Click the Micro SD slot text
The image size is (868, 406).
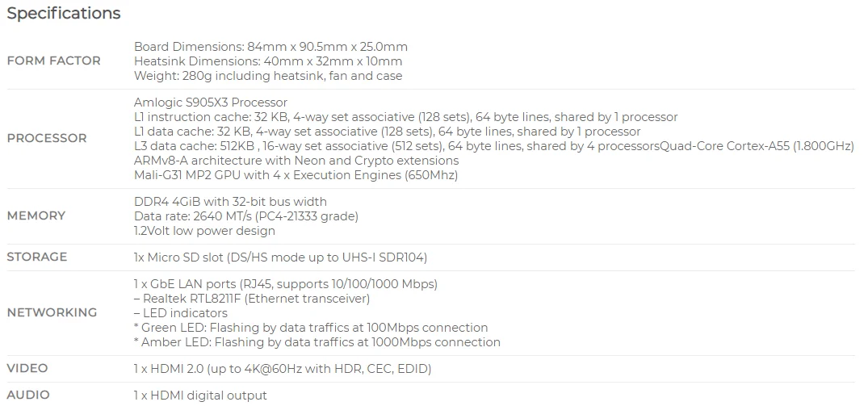[280, 257]
